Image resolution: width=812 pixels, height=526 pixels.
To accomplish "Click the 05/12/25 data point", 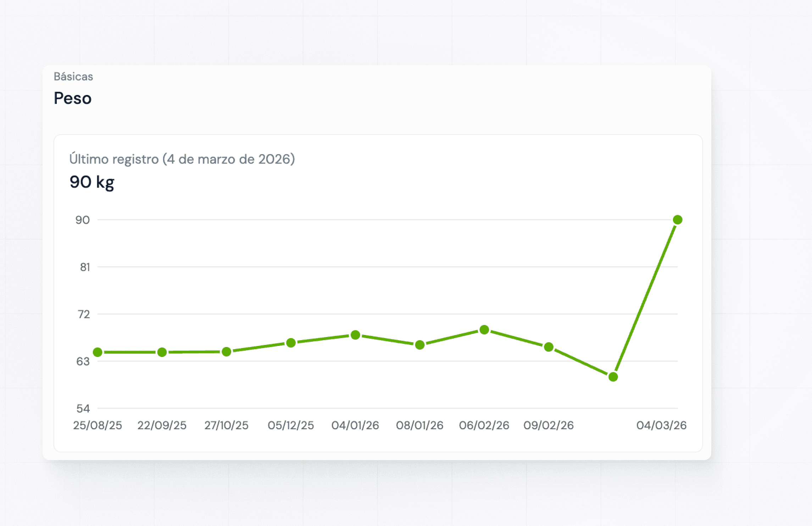I will [x=291, y=343].
